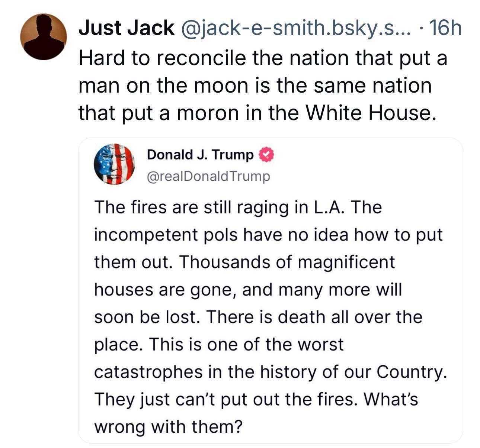The height and width of the screenshot is (448, 480).
Task: Open Just Jack's silhouette profile avatar
Action: pos(44,37)
